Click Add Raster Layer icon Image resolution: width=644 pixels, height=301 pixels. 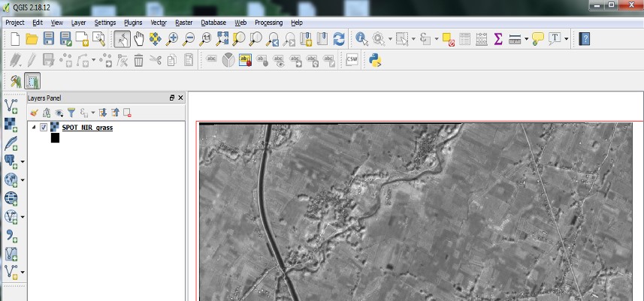coord(11,125)
